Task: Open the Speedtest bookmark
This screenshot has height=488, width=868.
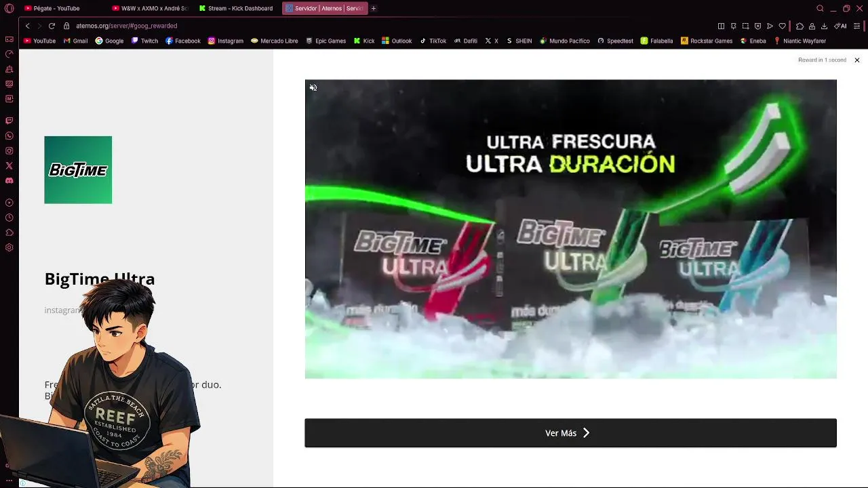Action: (x=615, y=41)
